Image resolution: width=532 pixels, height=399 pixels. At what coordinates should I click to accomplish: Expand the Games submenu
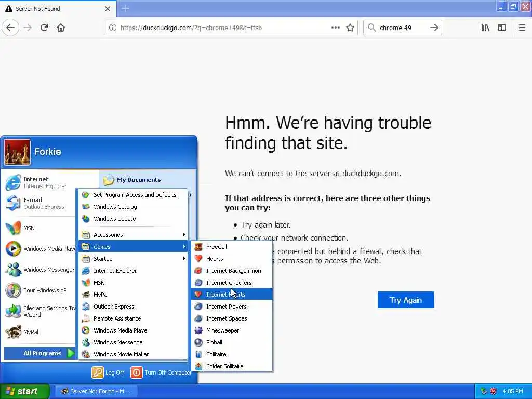pyautogui.click(x=133, y=246)
